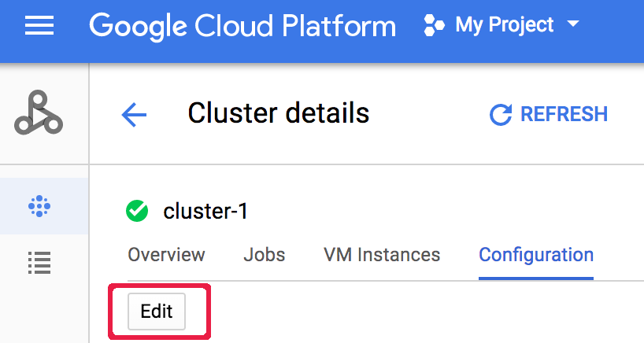Select the Configuration tab
The height and width of the screenshot is (343, 644).
point(536,255)
